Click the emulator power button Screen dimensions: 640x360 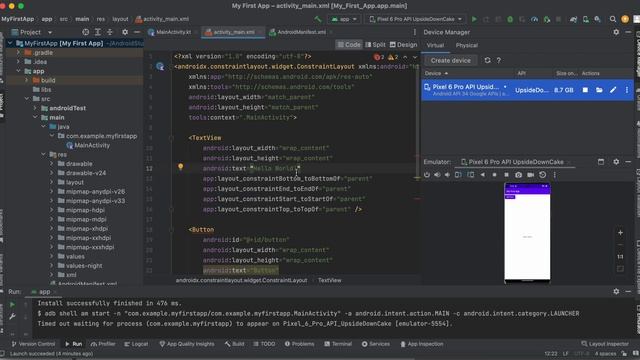[427, 175]
